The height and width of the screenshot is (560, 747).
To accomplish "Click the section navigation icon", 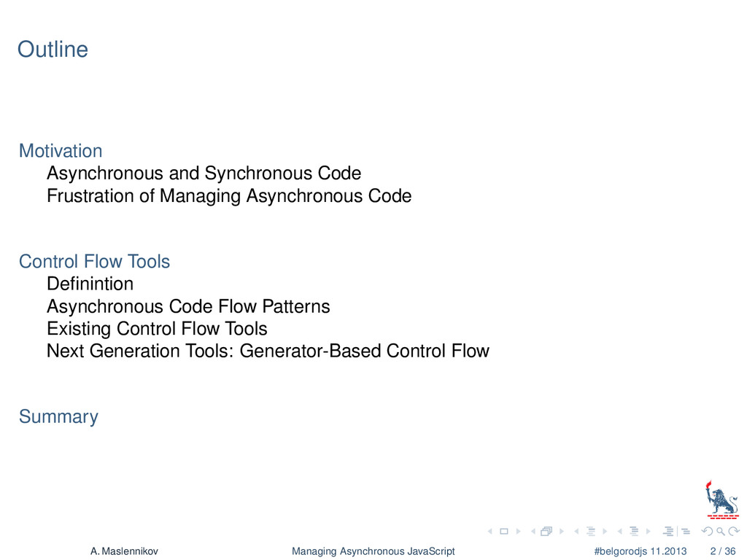I will click(x=634, y=532).
